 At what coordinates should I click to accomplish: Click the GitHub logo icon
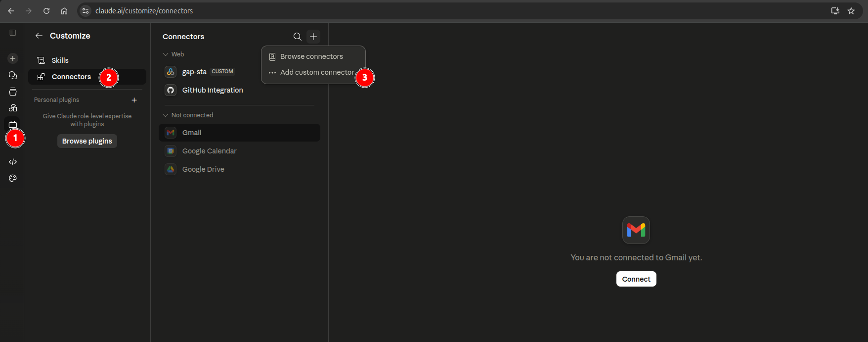pos(171,90)
